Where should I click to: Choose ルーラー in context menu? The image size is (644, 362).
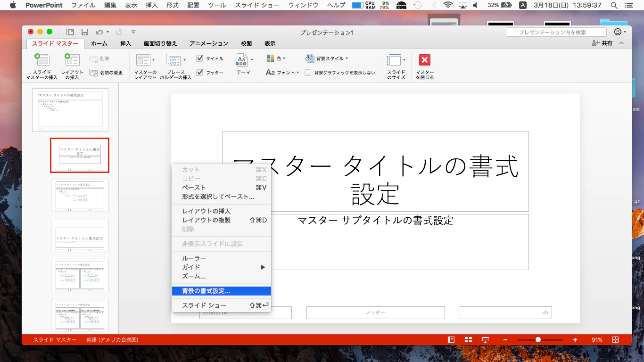[222, 258]
